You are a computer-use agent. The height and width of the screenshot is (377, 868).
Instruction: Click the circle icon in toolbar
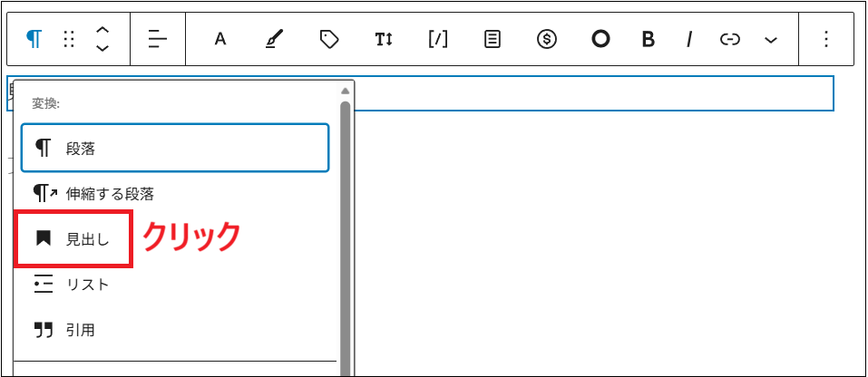[600, 39]
